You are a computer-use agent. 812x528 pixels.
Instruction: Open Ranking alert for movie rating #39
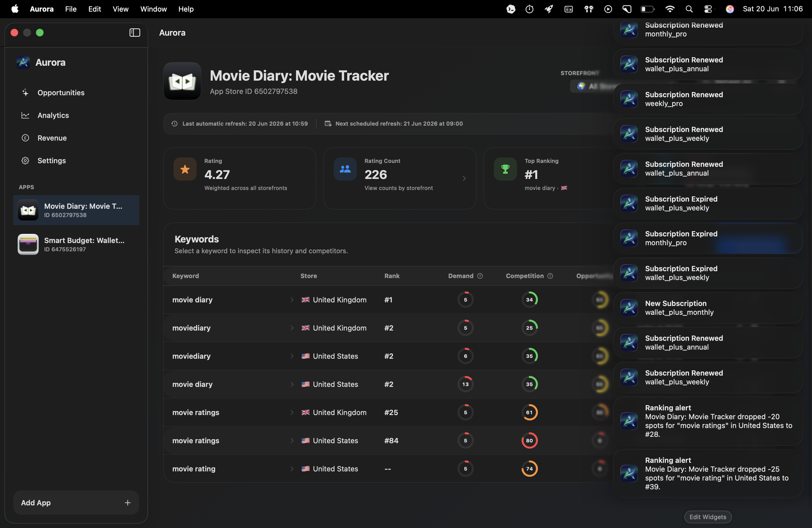point(708,473)
